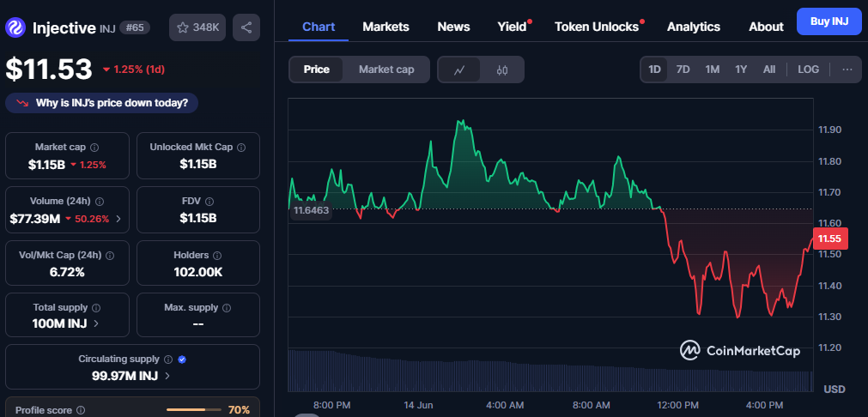Open the Yield tab

pyautogui.click(x=512, y=27)
